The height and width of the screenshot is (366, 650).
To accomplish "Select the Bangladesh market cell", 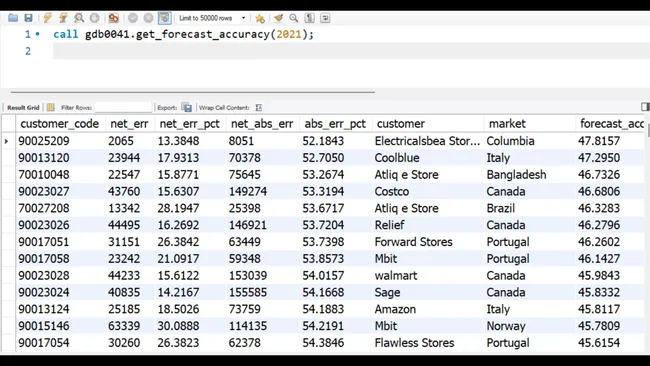I will pyautogui.click(x=516, y=175).
